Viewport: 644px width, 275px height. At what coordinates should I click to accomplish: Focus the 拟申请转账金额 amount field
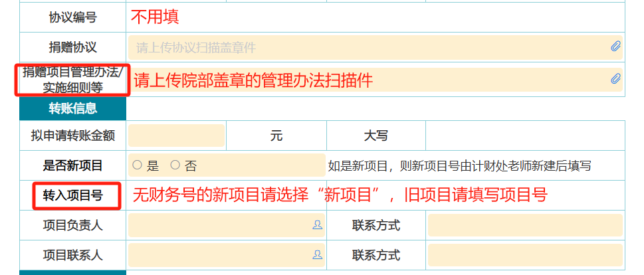176,136
